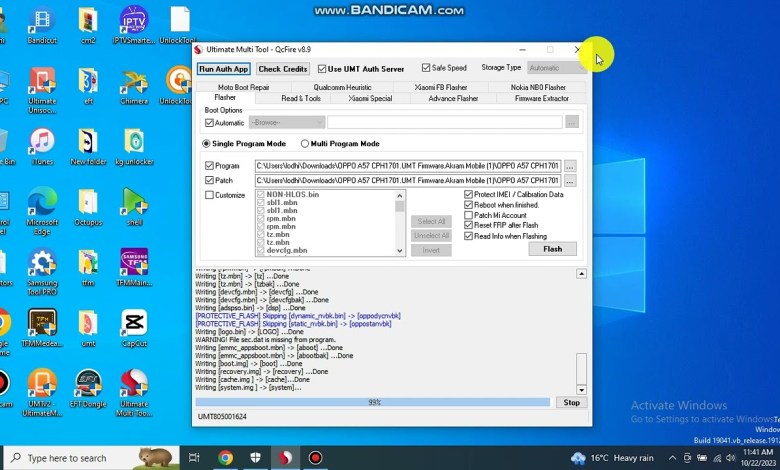Browse for Program file path
The image size is (780, 470).
[x=570, y=166]
